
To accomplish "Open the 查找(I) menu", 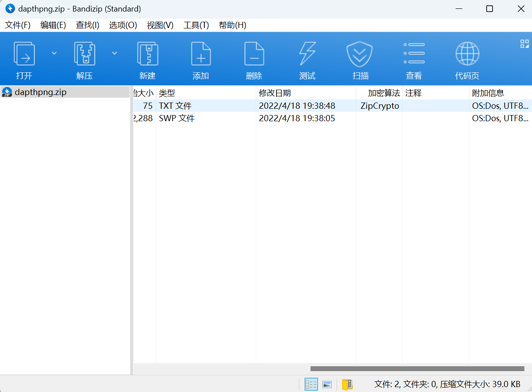I will pos(87,25).
